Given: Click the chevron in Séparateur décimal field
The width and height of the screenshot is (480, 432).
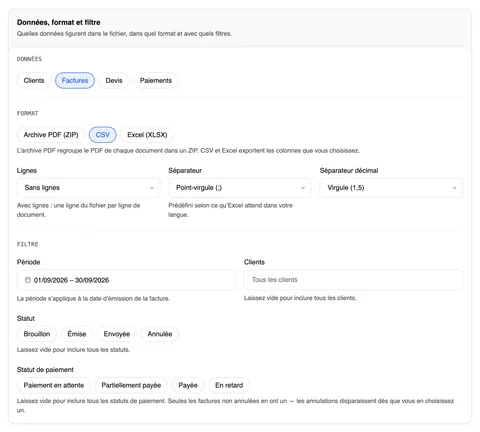Looking at the screenshot, I should pos(454,188).
